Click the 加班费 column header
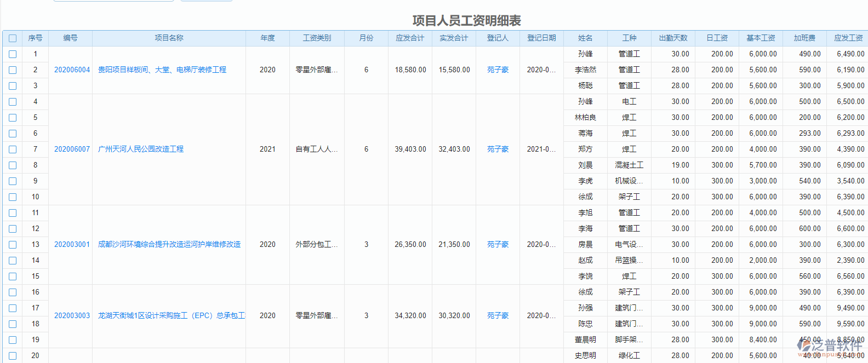This screenshot has height=363, width=868. 804,38
